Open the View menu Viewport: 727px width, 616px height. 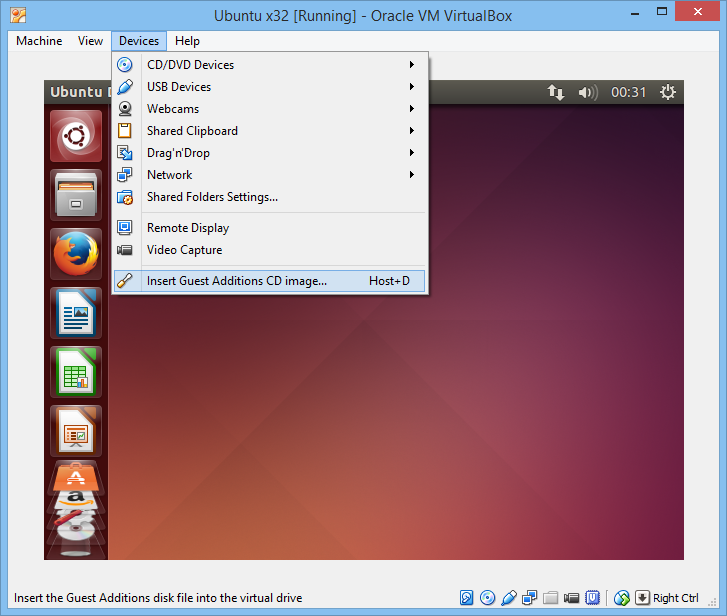(90, 41)
